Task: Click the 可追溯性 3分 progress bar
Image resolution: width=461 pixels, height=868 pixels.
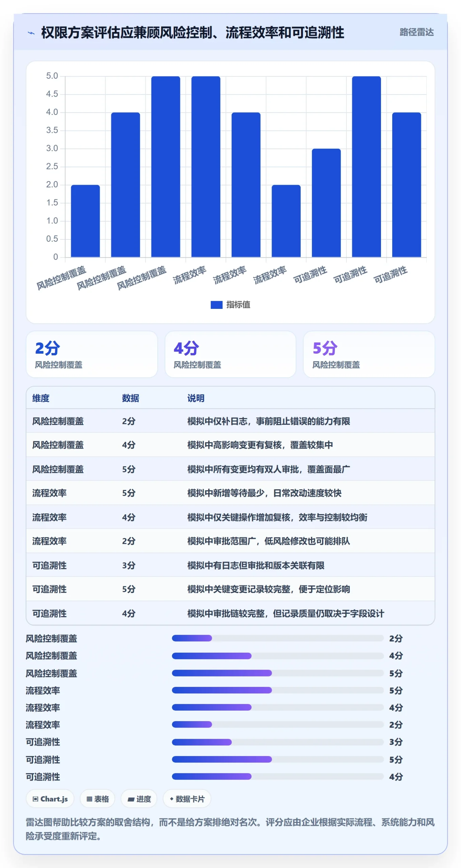Action: tap(278, 742)
